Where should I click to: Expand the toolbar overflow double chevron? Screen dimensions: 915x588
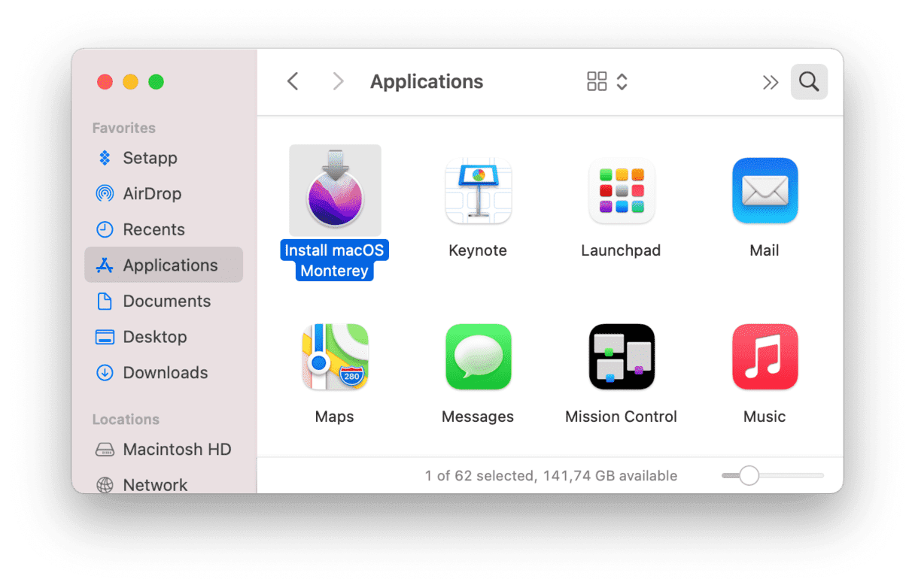770,82
